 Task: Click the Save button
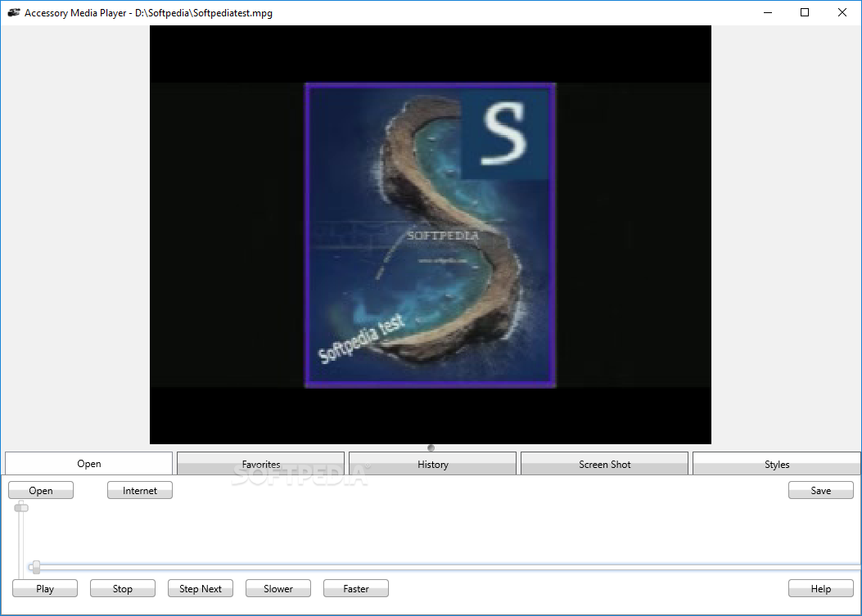(821, 490)
